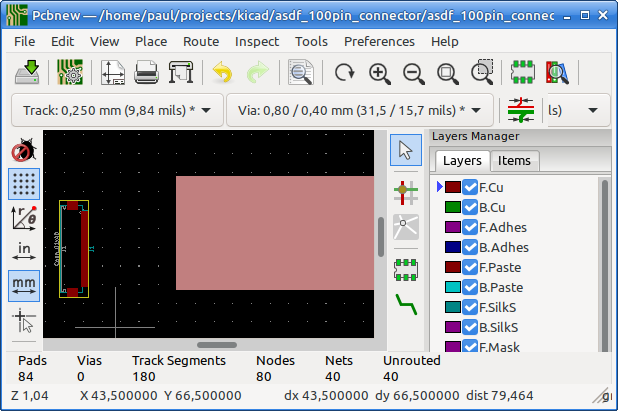Switch to the Items tab
The height and width of the screenshot is (411, 618).
(x=514, y=161)
